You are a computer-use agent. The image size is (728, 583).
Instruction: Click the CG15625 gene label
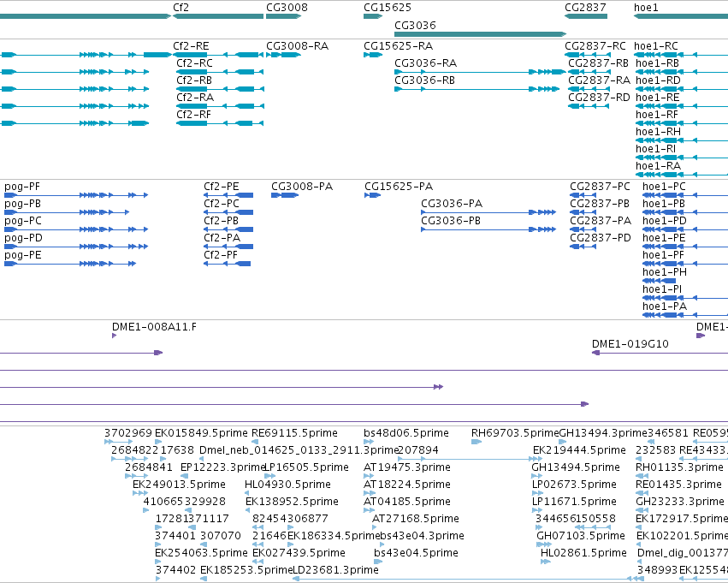coord(388,8)
